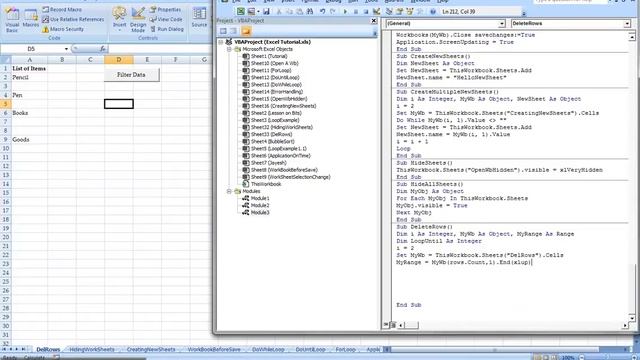
Task: Click the zoom slider in Excel status bar
Action: tap(608, 358)
